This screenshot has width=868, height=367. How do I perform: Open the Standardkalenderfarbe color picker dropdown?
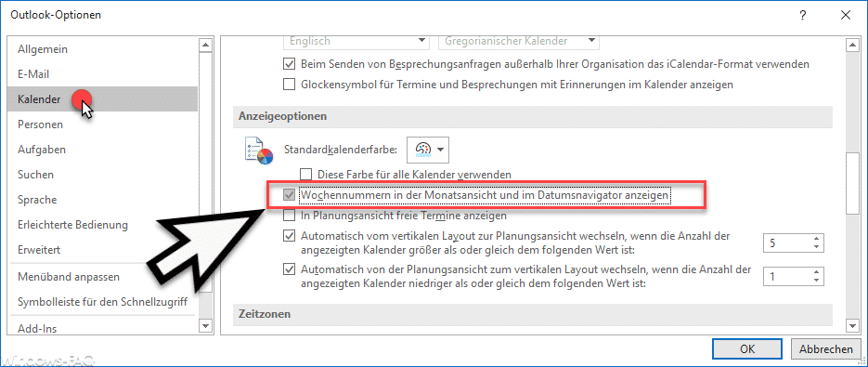click(427, 150)
